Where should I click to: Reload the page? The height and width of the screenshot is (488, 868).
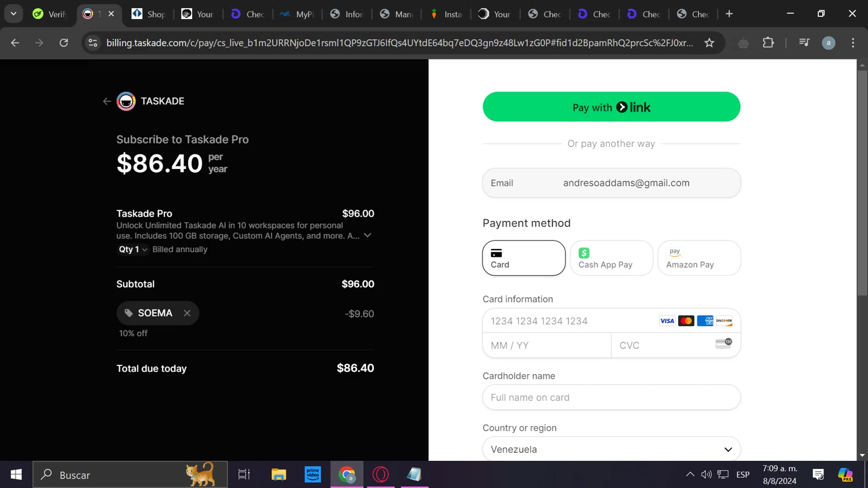point(64,43)
